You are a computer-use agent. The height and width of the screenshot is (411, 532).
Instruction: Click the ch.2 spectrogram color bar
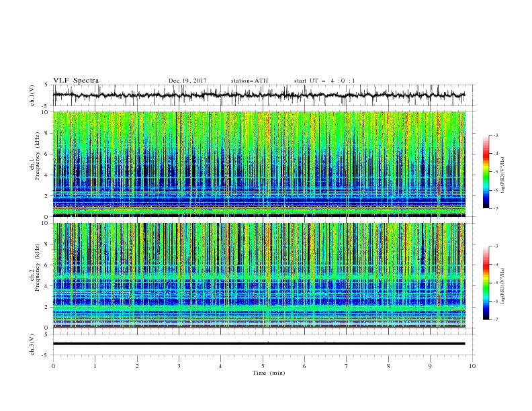[486, 283]
